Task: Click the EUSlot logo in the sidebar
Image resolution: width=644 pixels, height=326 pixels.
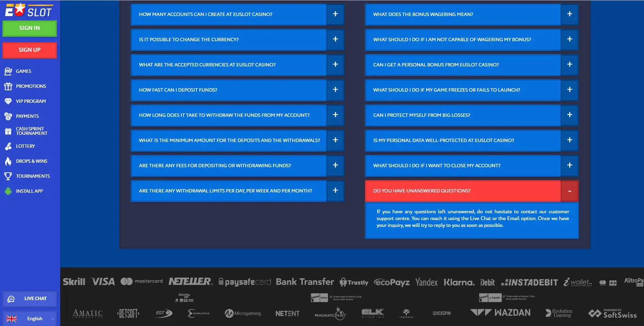Action: pyautogui.click(x=29, y=10)
